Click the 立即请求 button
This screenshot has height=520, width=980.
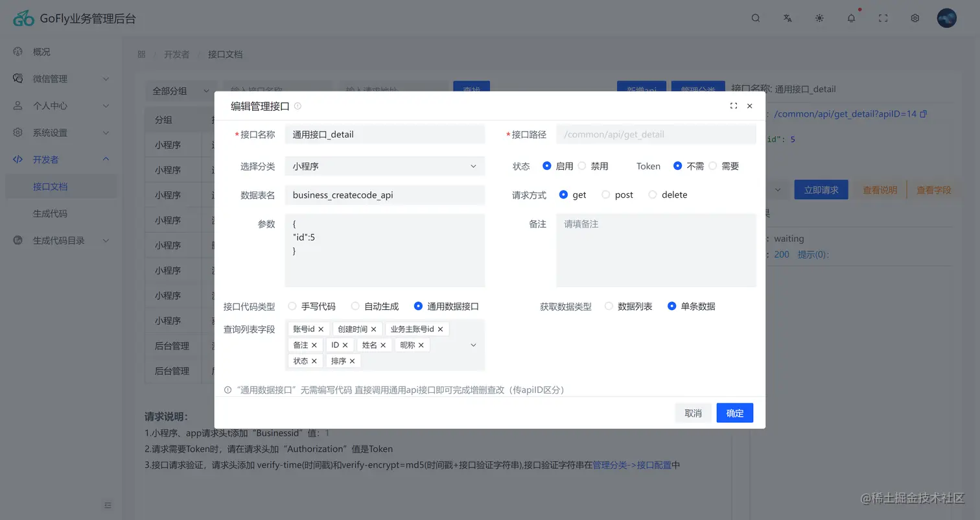point(821,190)
